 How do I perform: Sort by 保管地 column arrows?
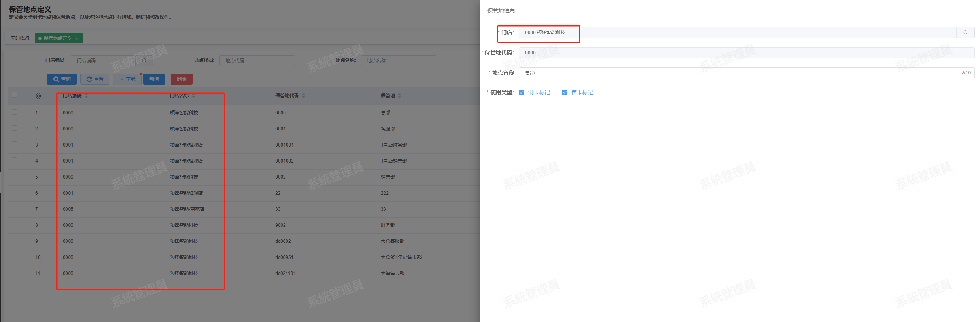point(400,96)
